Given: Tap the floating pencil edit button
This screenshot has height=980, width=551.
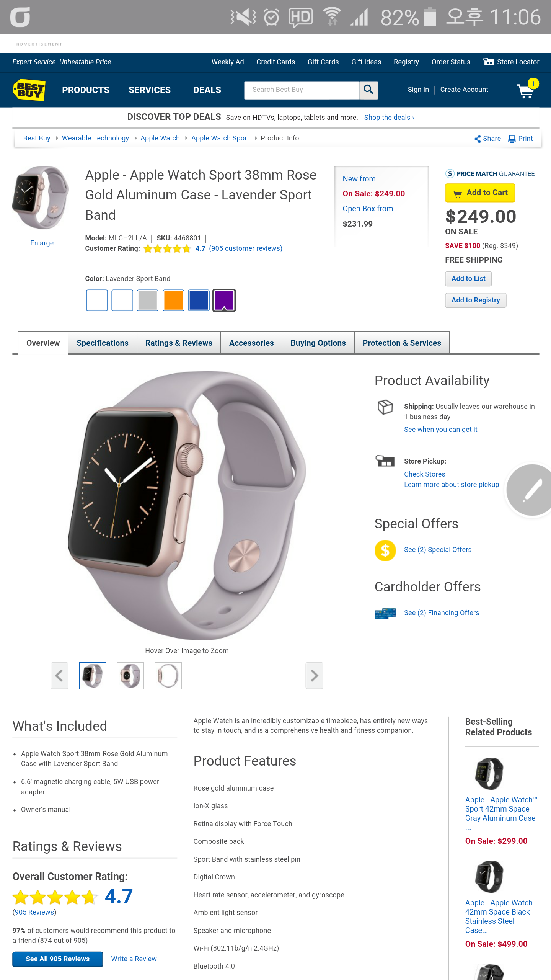Looking at the screenshot, I should pyautogui.click(x=530, y=490).
